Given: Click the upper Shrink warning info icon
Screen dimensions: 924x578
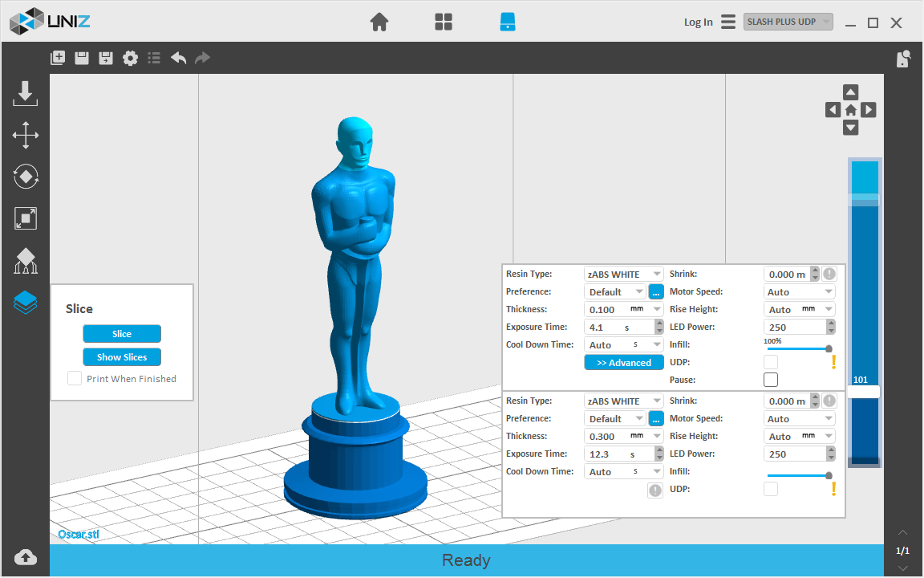Looking at the screenshot, I should [x=829, y=274].
